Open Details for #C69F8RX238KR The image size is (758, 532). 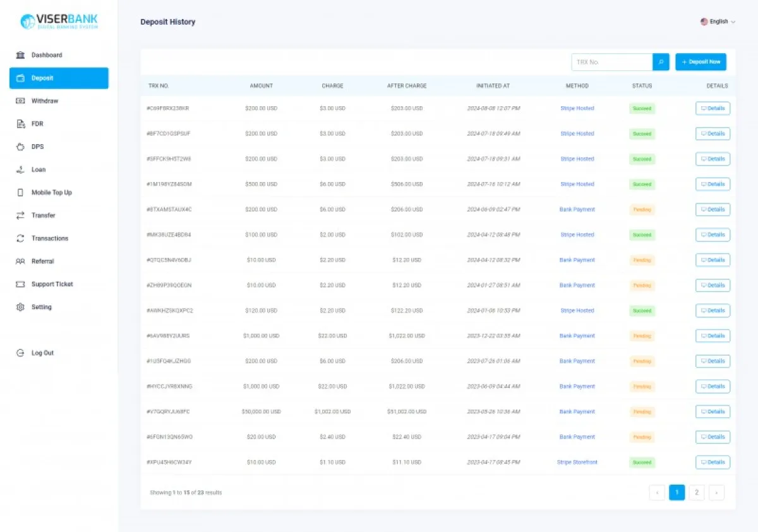pos(713,109)
